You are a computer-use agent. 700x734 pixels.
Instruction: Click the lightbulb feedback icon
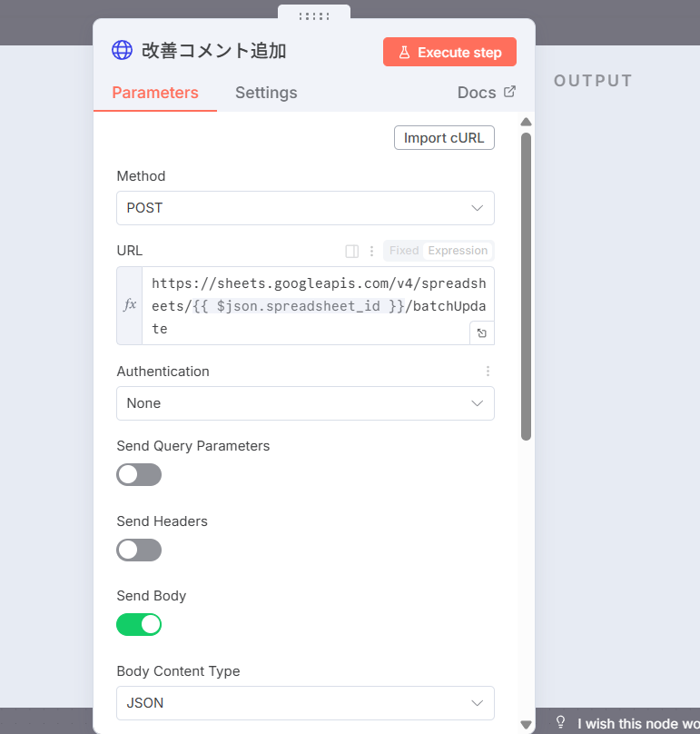[x=561, y=722]
